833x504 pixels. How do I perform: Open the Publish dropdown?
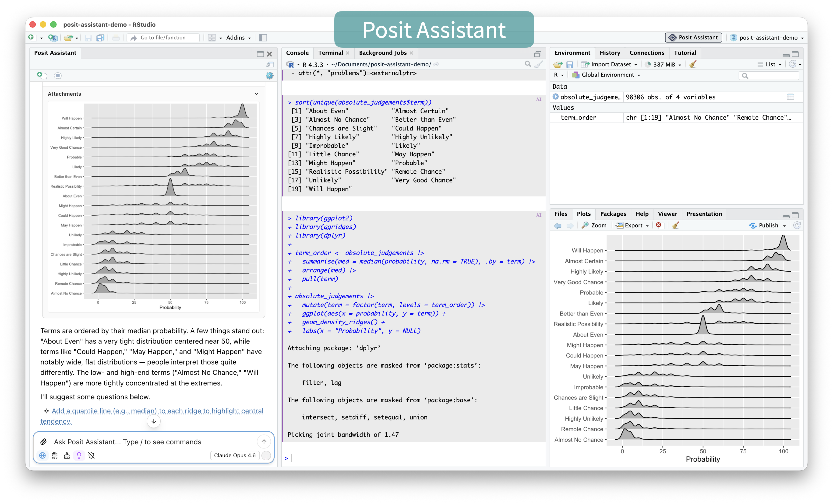[767, 225]
